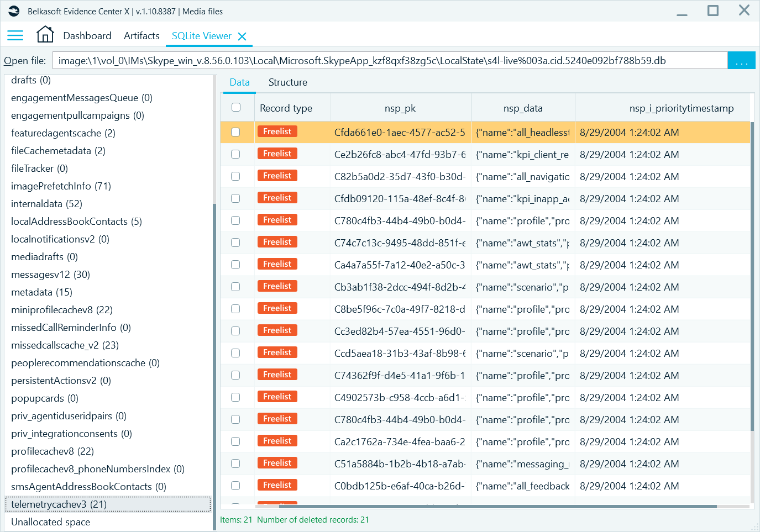Select the imagePrefetchInfo (71) table
760x532 pixels.
61,186
